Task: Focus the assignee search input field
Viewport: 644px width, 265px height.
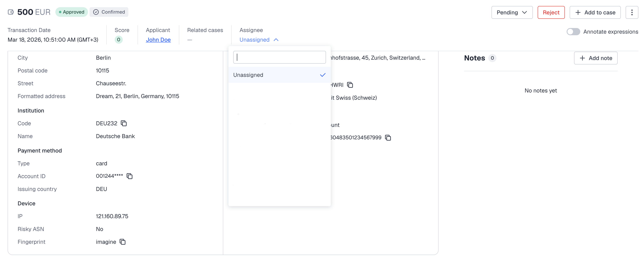Action: point(279,57)
